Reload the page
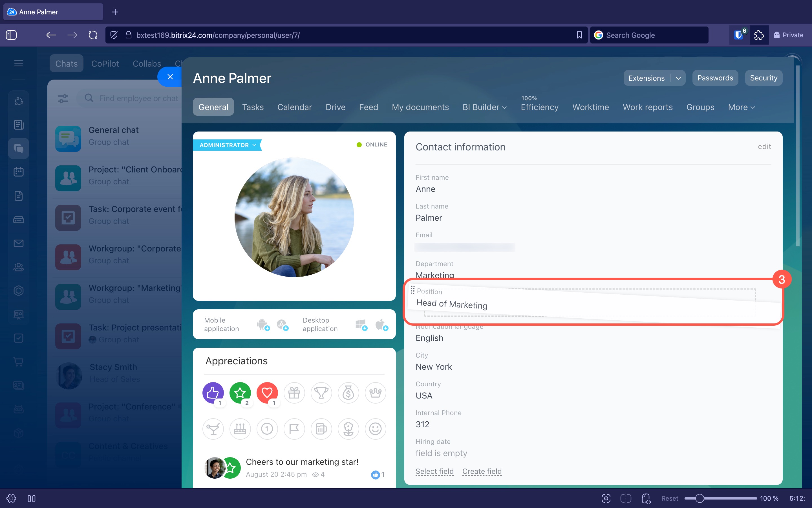The width and height of the screenshot is (812, 508). pos(93,35)
